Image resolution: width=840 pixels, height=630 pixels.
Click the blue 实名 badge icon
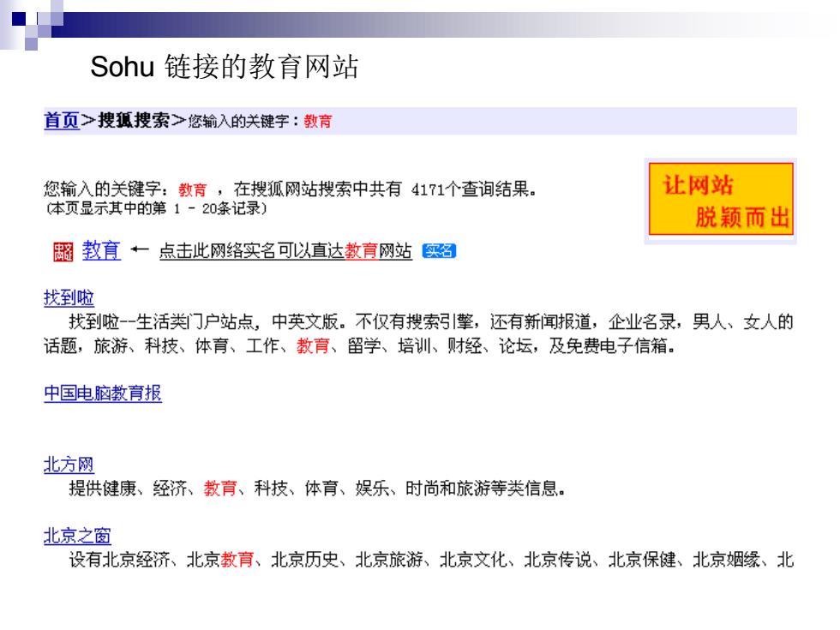[439, 250]
